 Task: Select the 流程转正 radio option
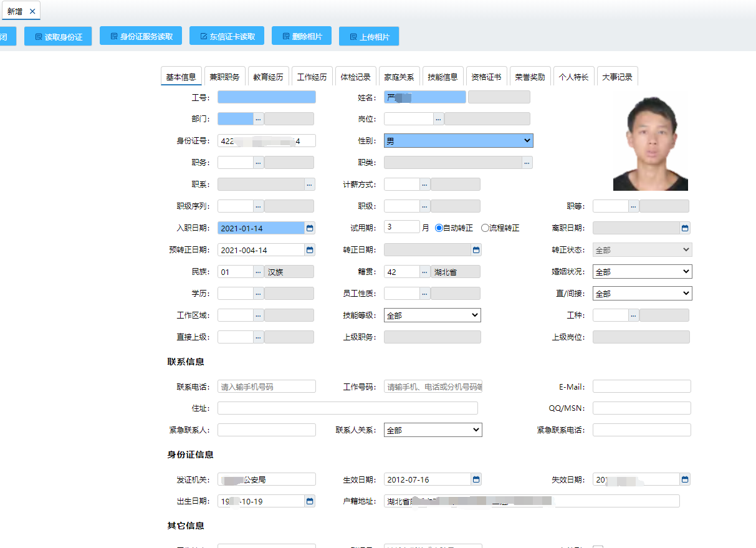coord(486,227)
